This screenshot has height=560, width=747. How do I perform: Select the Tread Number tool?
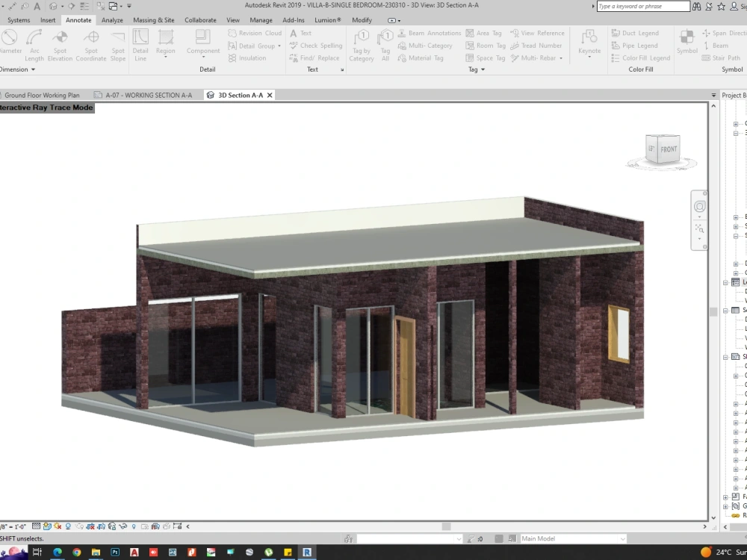[536, 46]
